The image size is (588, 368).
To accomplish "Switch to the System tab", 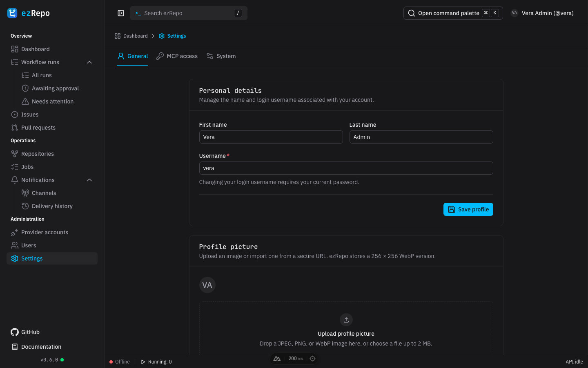I will pos(221,56).
